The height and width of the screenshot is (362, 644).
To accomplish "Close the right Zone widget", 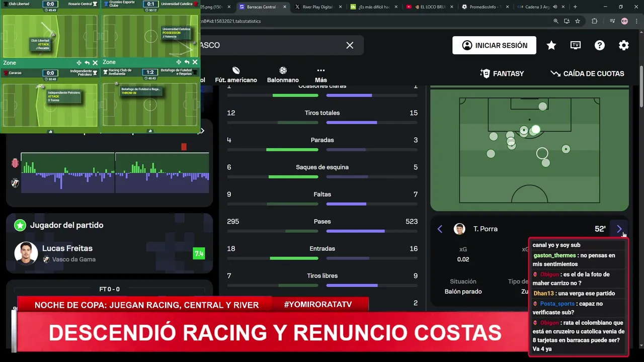I will pos(195,62).
